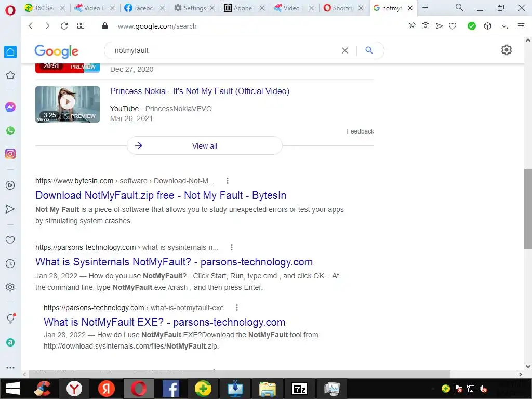Open sidebar My Flow arrow

[10, 209]
